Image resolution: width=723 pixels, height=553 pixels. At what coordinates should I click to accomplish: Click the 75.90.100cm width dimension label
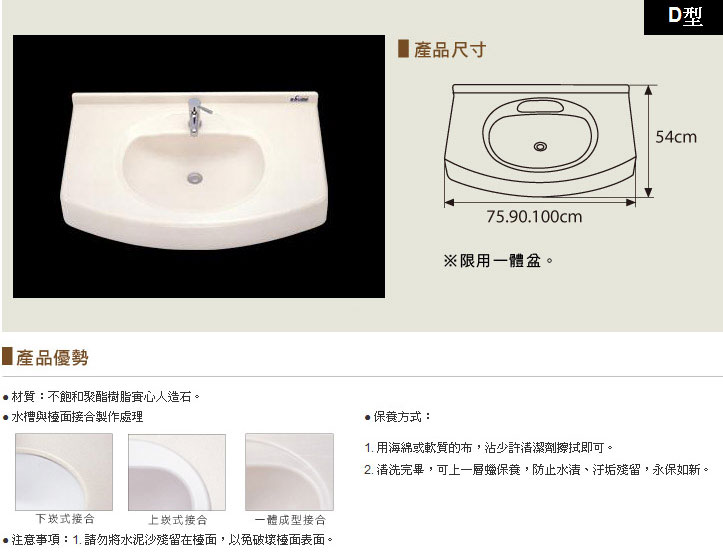pos(534,216)
